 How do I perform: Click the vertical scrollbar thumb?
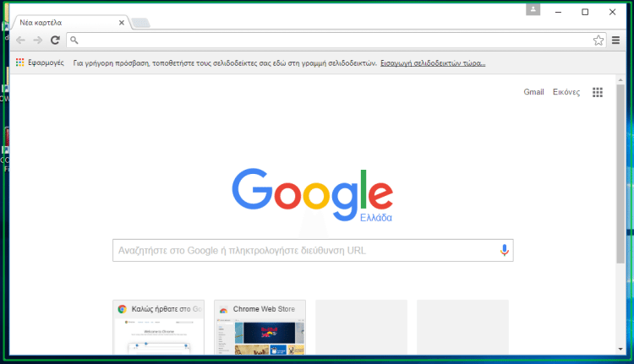[x=620, y=174]
